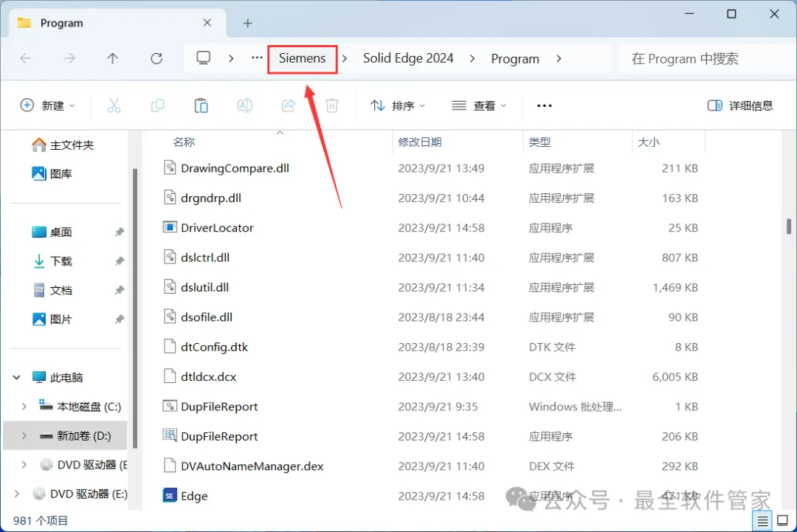Click the Solid Edge 2024 breadcrumb
Screen dimensions: 797x532
point(408,58)
